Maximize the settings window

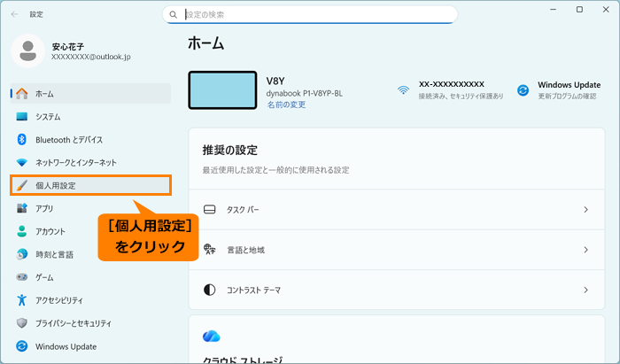click(x=579, y=10)
